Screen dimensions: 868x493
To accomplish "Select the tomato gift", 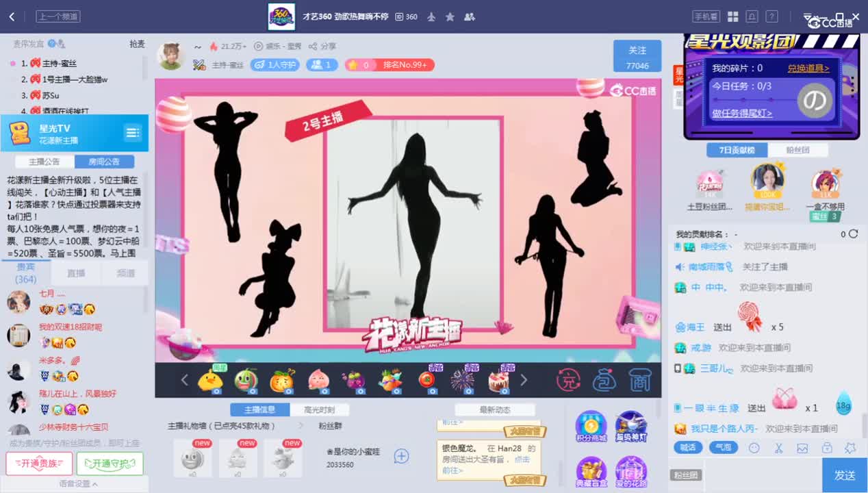I will (x=426, y=380).
